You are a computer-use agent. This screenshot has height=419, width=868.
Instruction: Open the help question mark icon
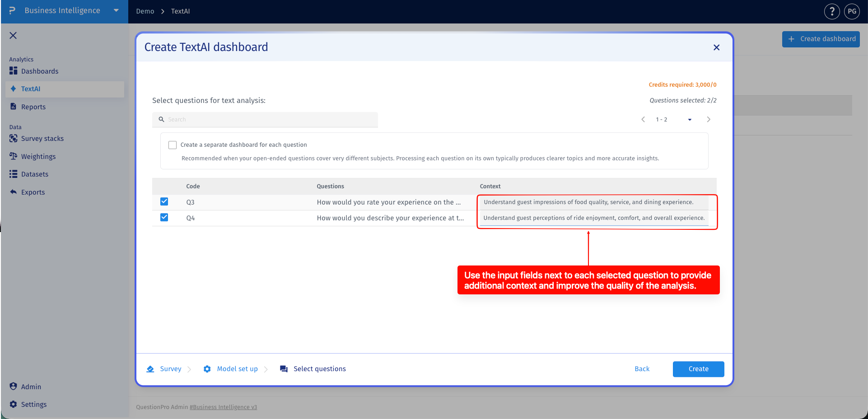click(832, 11)
